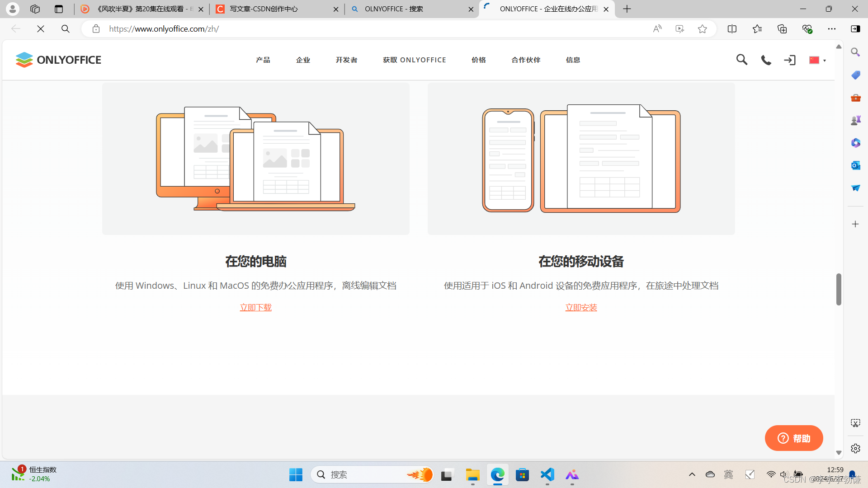This screenshot has height=488, width=868.
Task: Click the read aloud icon
Action: 657,29
